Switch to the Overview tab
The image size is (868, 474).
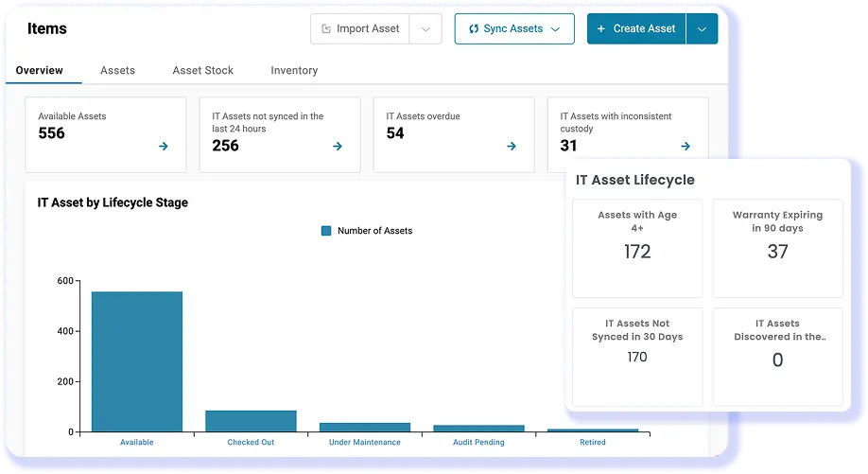click(40, 71)
